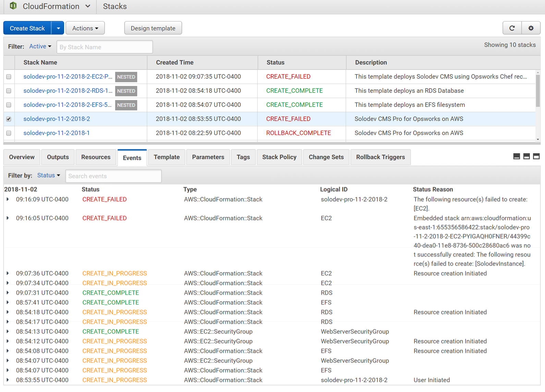
Task: Click the Stacks breadcrumb label
Action: pos(115,6)
